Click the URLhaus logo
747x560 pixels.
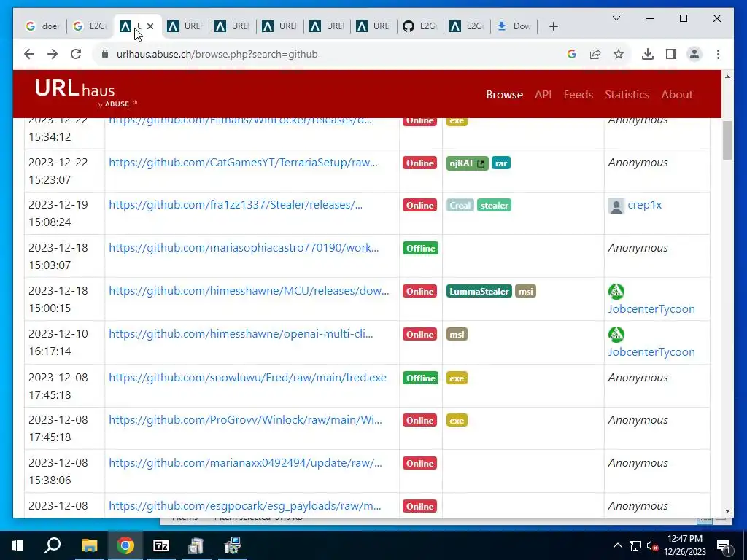point(86,94)
